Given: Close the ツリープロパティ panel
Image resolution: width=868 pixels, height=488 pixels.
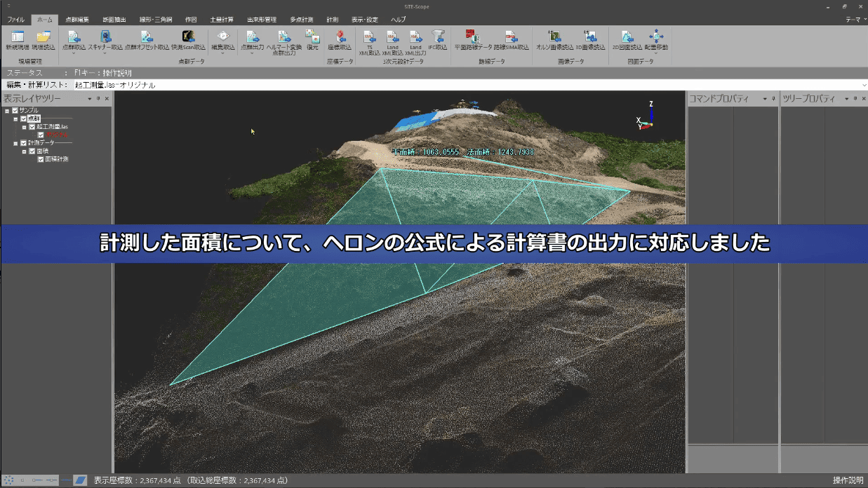Looking at the screenshot, I should pos(862,99).
